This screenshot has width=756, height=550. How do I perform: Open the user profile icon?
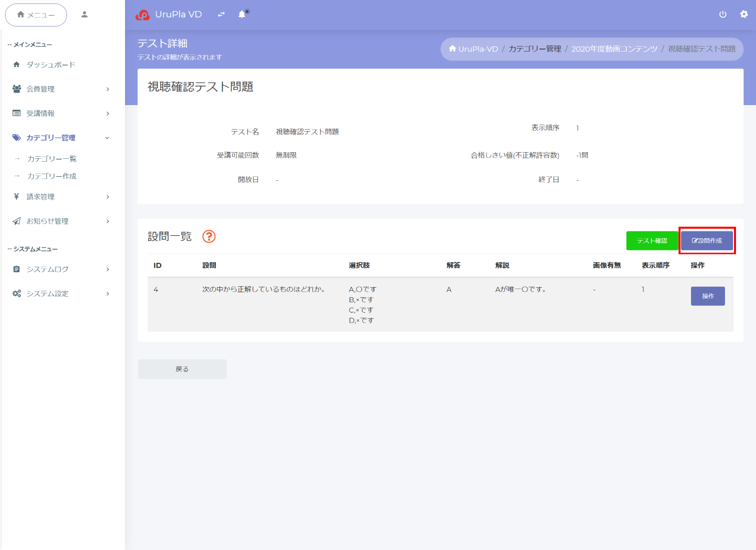click(84, 15)
